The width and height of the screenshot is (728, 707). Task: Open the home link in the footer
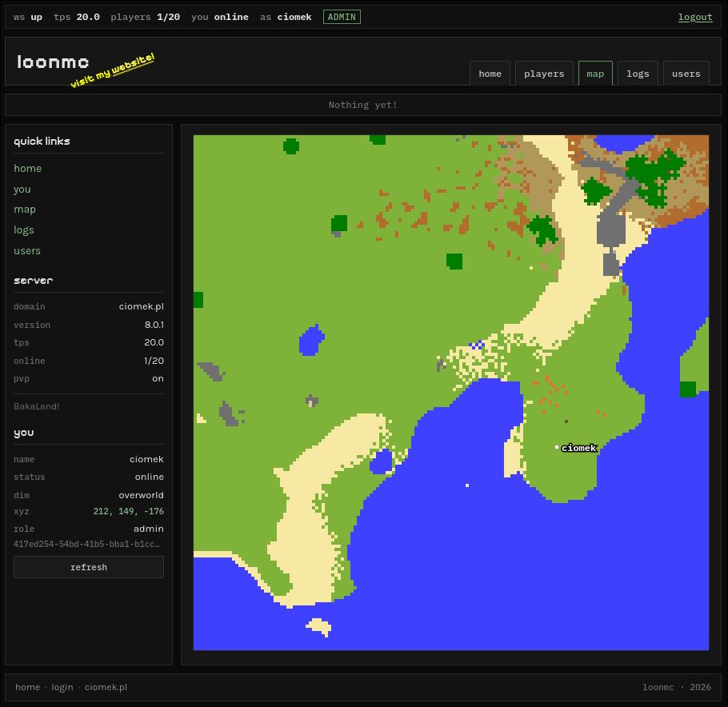click(x=27, y=687)
